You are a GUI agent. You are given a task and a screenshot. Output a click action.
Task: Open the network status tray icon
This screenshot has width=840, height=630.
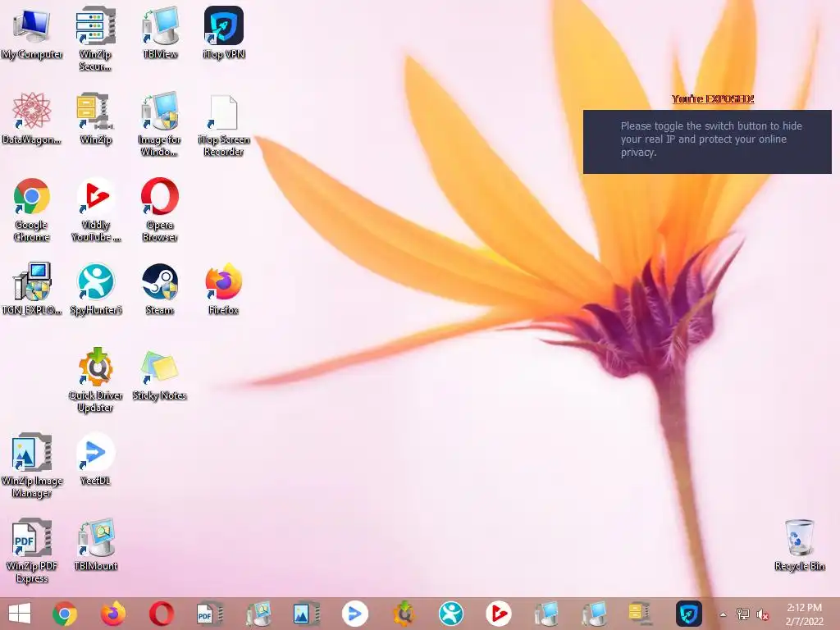(743, 614)
